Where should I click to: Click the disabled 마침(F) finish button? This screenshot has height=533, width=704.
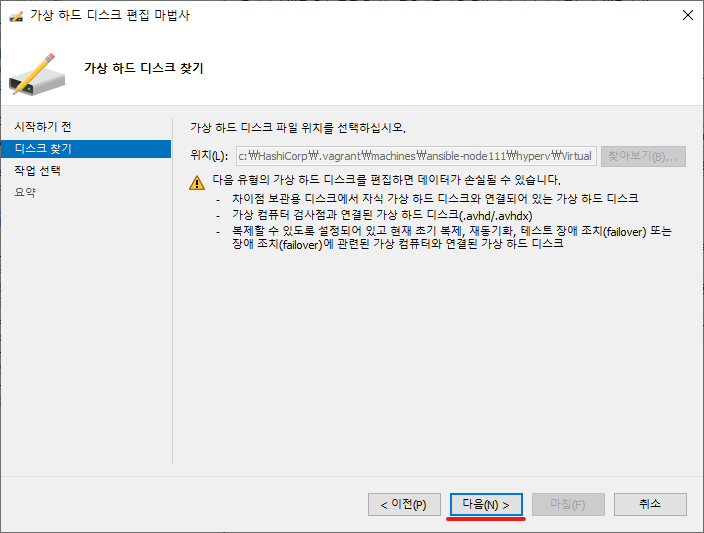pos(568,505)
